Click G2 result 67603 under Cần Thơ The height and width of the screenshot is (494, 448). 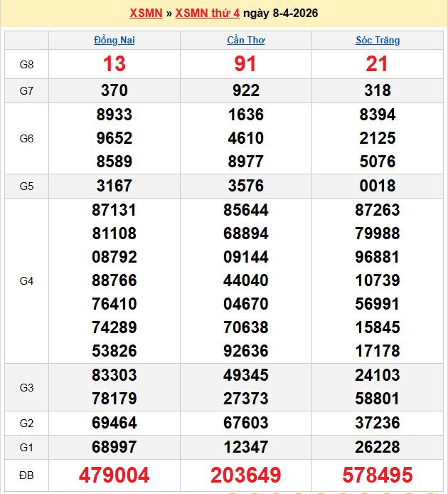point(245,423)
